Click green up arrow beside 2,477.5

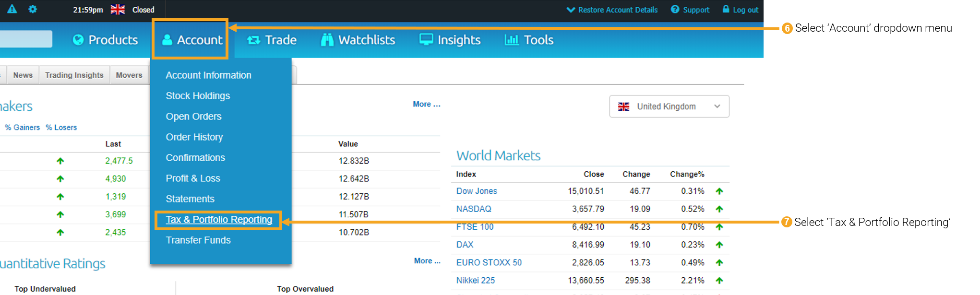60,161
